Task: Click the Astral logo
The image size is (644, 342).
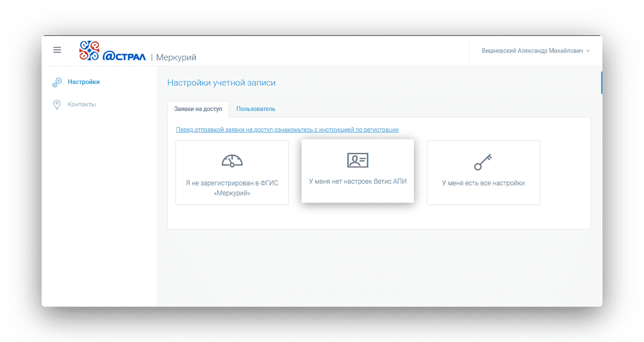Action: click(112, 51)
